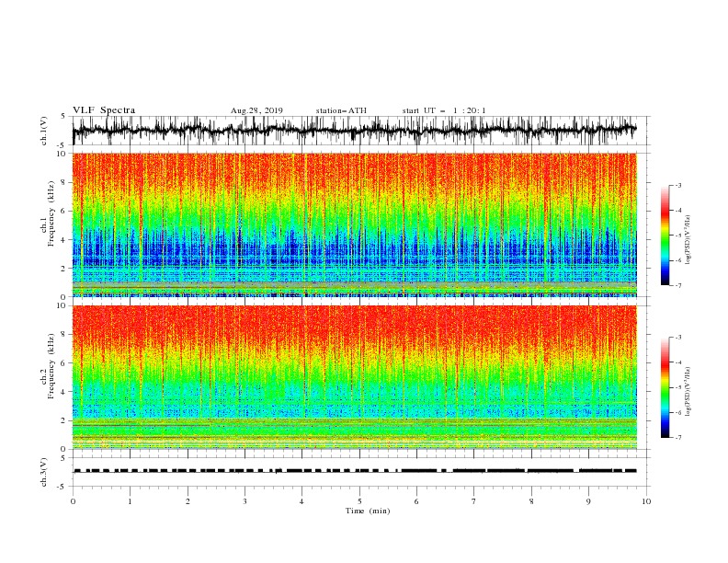Screen dimensions: 728x563
Task: Click the ch.1 spectrogram color scale bar
Action: point(665,236)
